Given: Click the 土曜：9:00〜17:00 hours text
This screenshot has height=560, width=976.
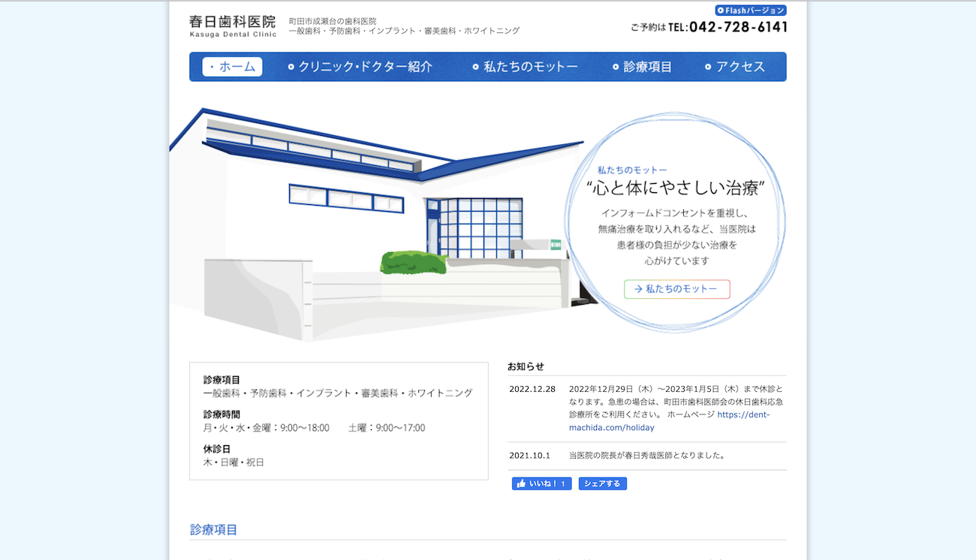Looking at the screenshot, I should (387, 428).
